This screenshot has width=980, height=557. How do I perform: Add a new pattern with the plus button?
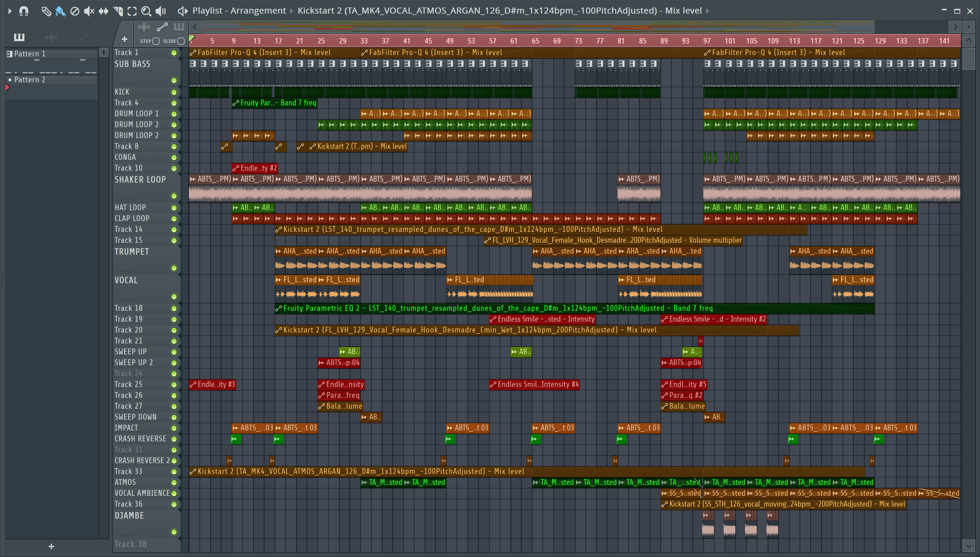click(x=51, y=547)
